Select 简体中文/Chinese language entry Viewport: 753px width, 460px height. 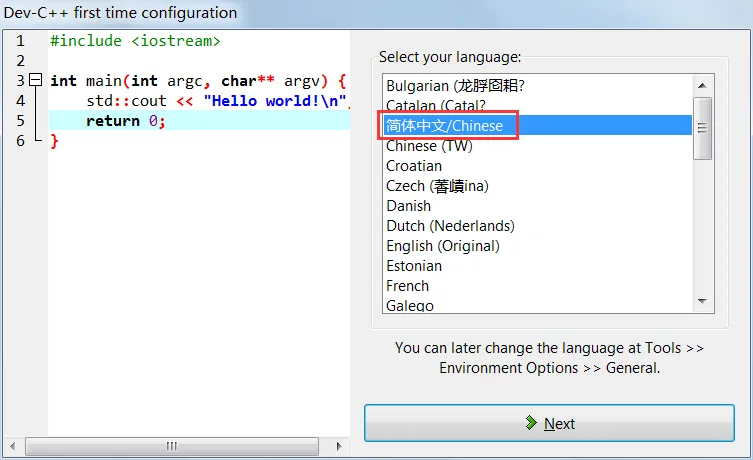[x=537, y=125]
